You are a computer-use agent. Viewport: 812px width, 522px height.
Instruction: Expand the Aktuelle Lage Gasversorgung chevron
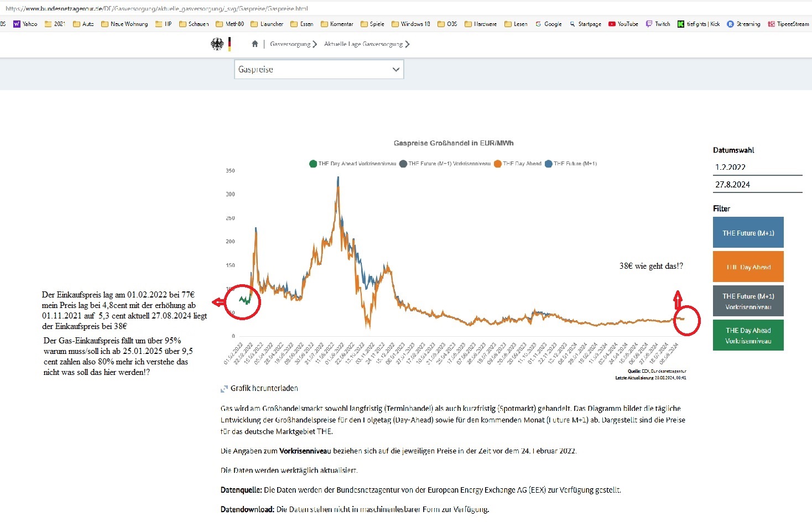(408, 44)
